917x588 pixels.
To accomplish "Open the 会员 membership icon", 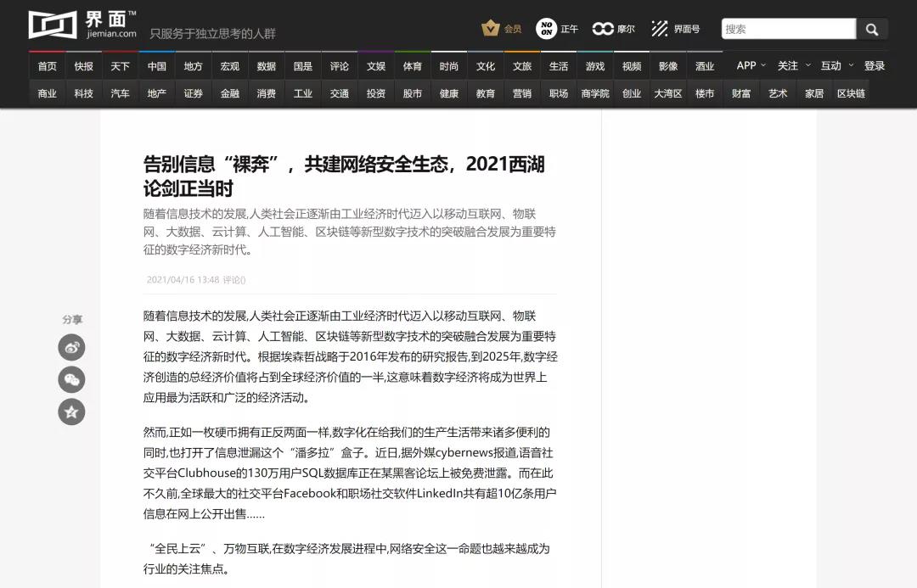I will tap(491, 29).
